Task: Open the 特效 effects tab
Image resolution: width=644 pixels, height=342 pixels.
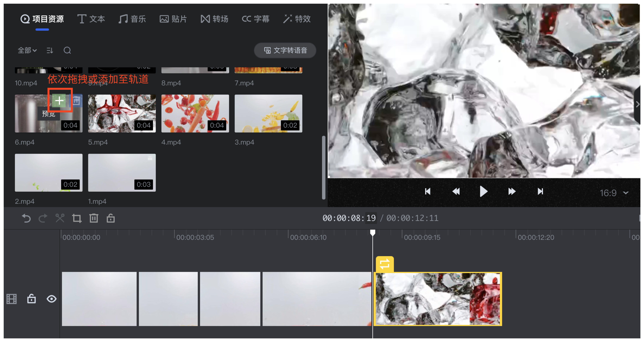Action: click(297, 19)
